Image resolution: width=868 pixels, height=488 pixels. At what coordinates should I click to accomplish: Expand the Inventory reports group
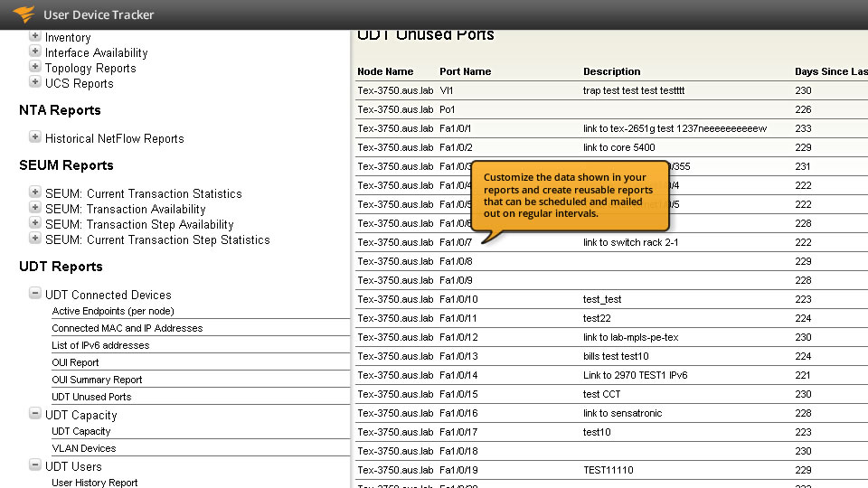(x=35, y=36)
